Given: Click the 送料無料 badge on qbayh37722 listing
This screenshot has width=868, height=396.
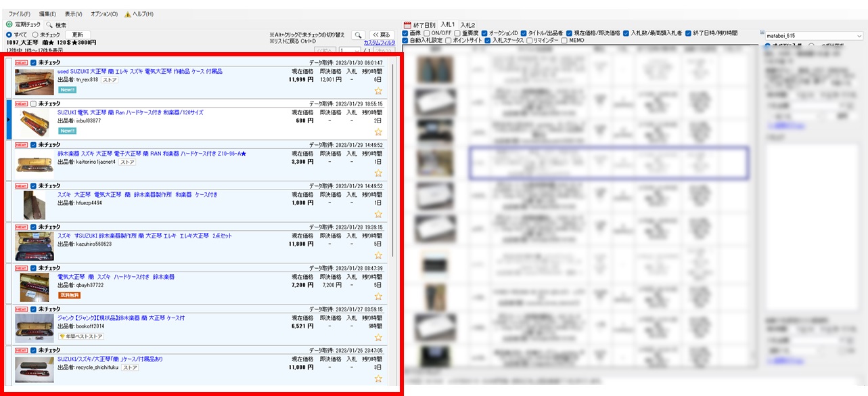Looking at the screenshot, I should click(x=68, y=295).
